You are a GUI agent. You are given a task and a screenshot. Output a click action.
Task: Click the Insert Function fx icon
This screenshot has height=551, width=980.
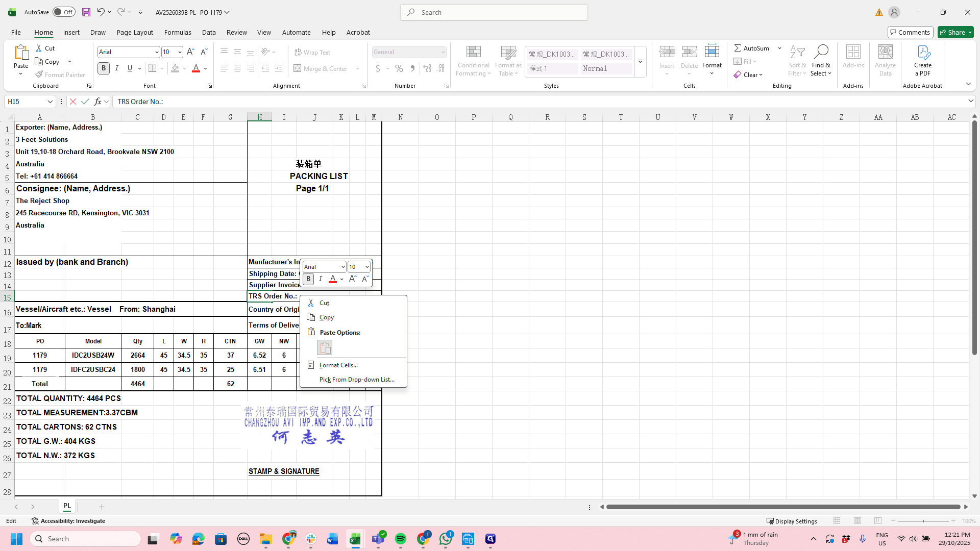click(97, 102)
